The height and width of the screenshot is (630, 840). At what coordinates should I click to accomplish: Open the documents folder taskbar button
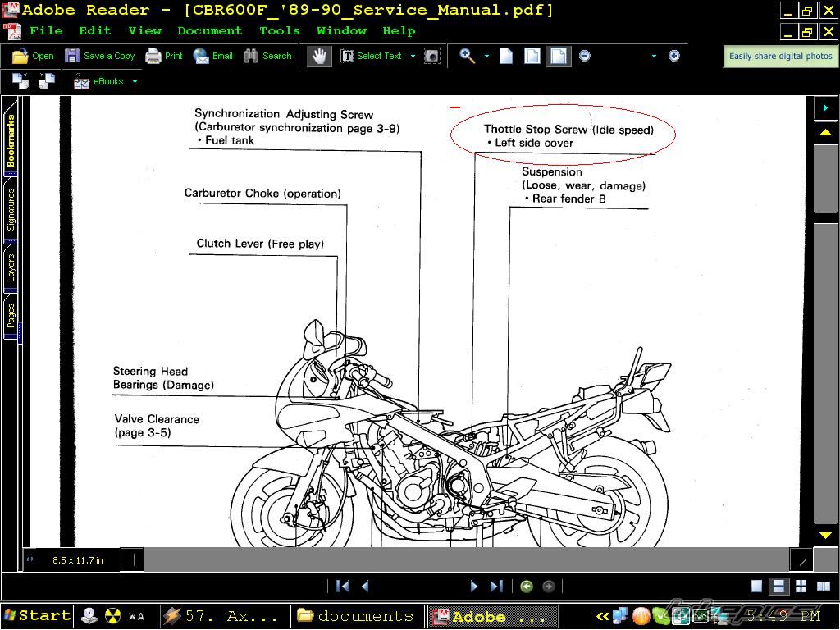pyautogui.click(x=358, y=616)
